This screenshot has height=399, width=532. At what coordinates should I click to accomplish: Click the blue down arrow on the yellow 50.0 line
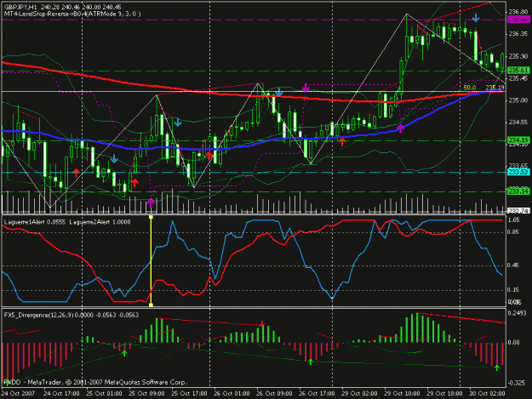click(x=278, y=92)
